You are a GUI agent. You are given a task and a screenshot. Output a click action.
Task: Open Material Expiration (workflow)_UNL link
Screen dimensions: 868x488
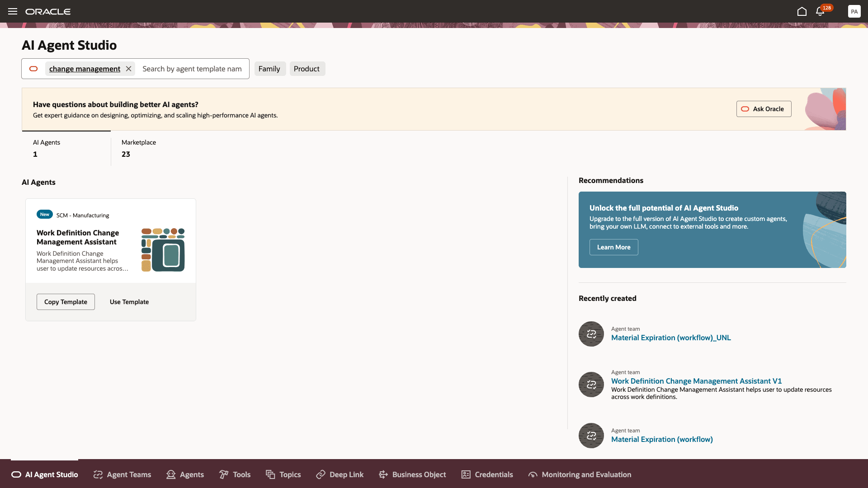tap(671, 338)
